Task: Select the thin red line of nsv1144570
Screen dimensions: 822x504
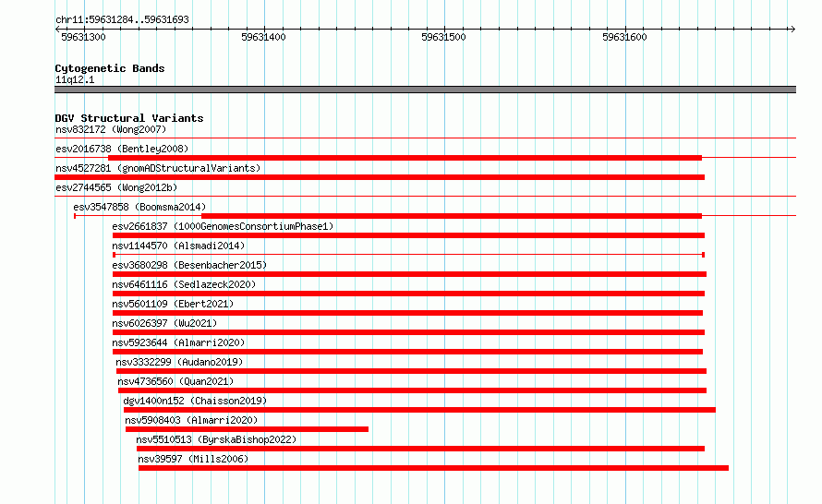Action: click(408, 255)
